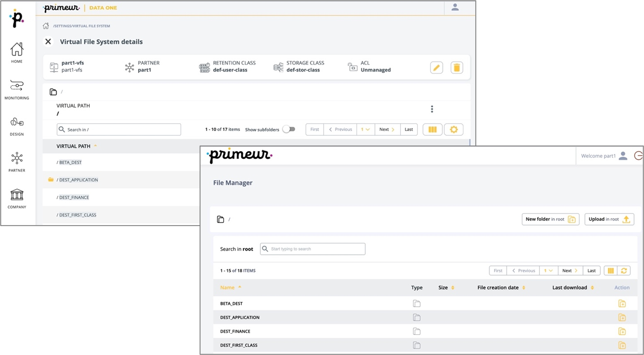Image resolution: width=644 pixels, height=355 pixels.
Task: Click add-folder action icon for BETA_DEST
Action: click(622, 303)
